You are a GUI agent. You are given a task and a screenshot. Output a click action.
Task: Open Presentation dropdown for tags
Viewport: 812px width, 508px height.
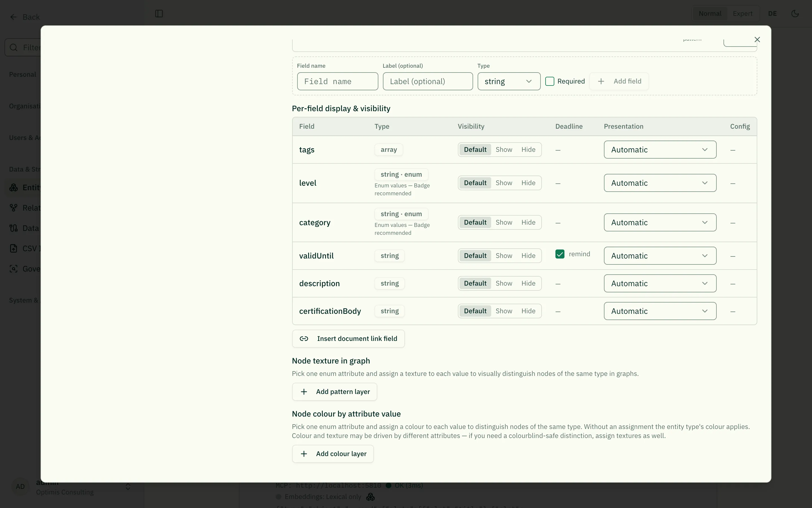tap(660, 150)
